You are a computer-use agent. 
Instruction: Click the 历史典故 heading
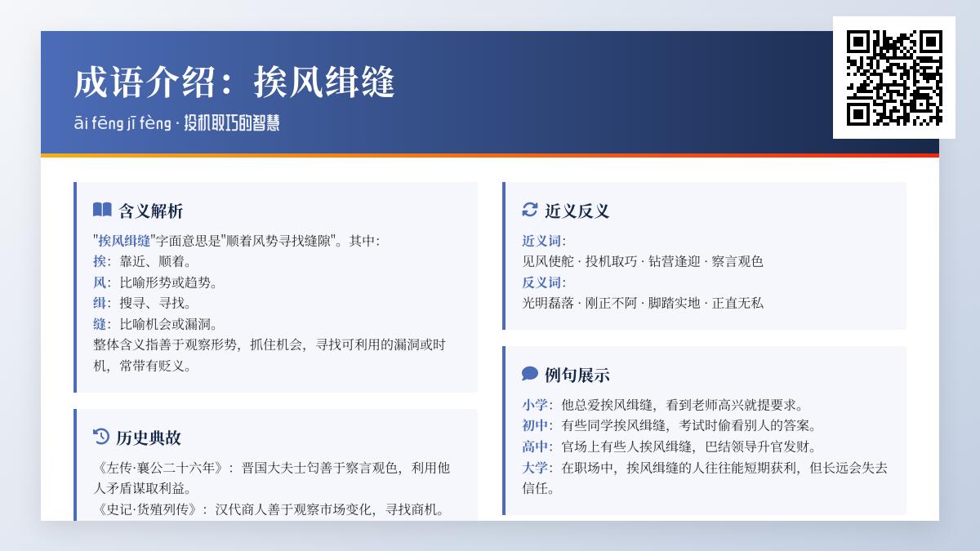coord(149,438)
